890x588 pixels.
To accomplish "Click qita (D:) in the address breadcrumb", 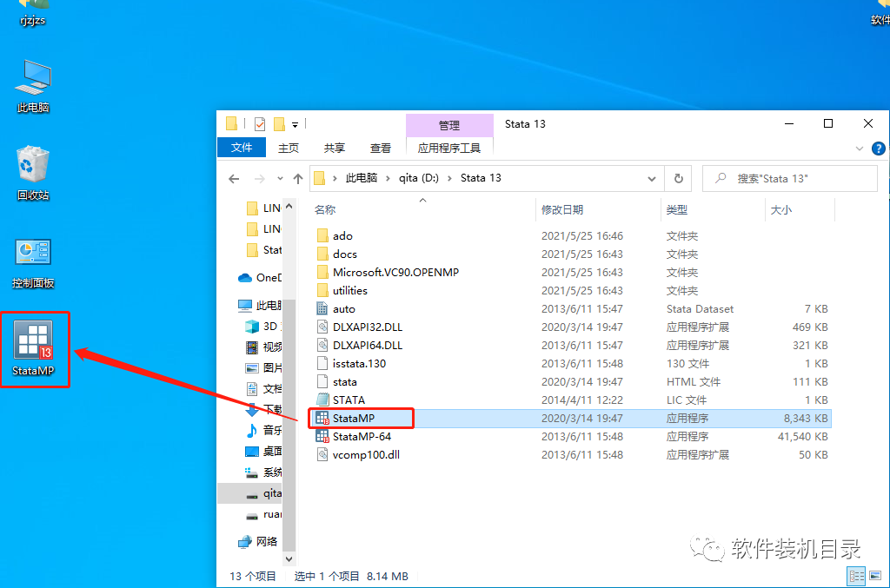I will click(419, 178).
